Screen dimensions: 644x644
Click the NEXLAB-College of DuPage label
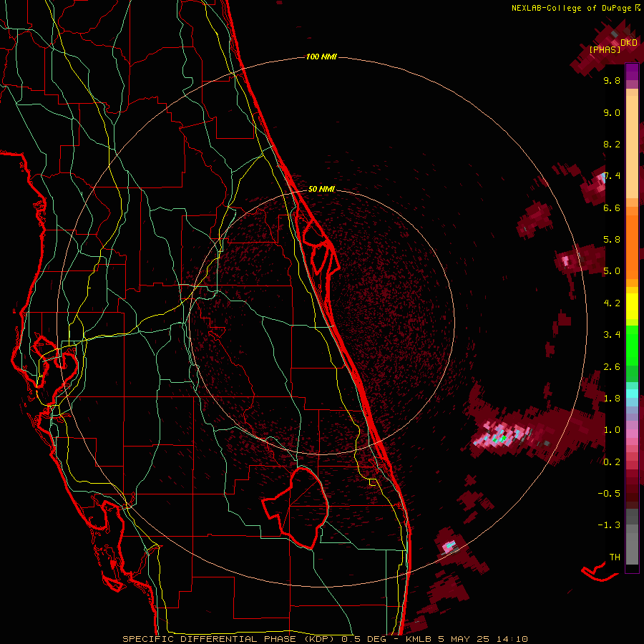tap(571, 8)
